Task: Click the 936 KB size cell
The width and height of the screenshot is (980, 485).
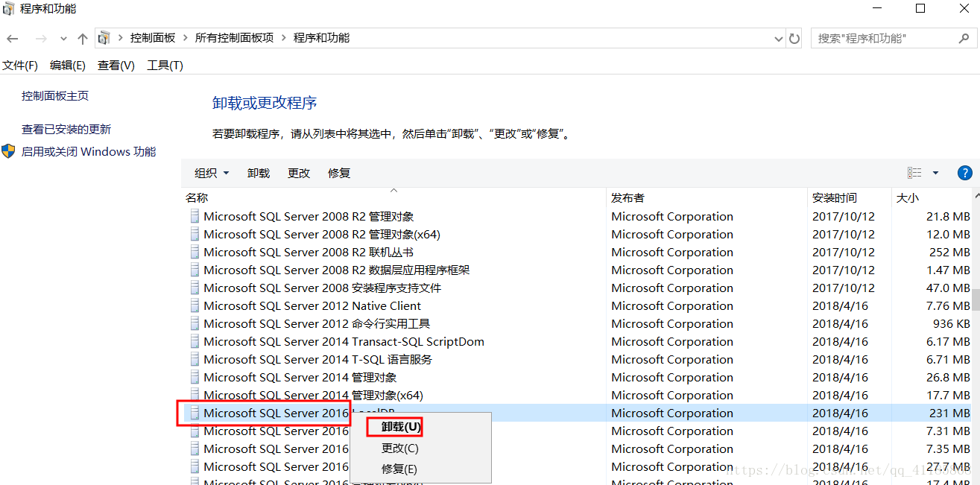Action: 951,324
